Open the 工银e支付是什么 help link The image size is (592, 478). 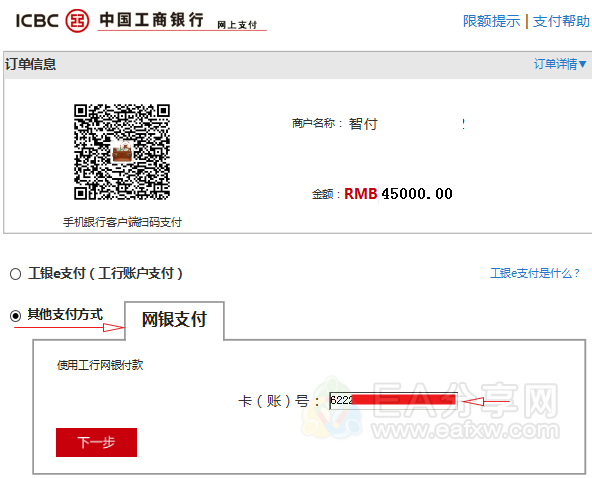[x=535, y=273]
